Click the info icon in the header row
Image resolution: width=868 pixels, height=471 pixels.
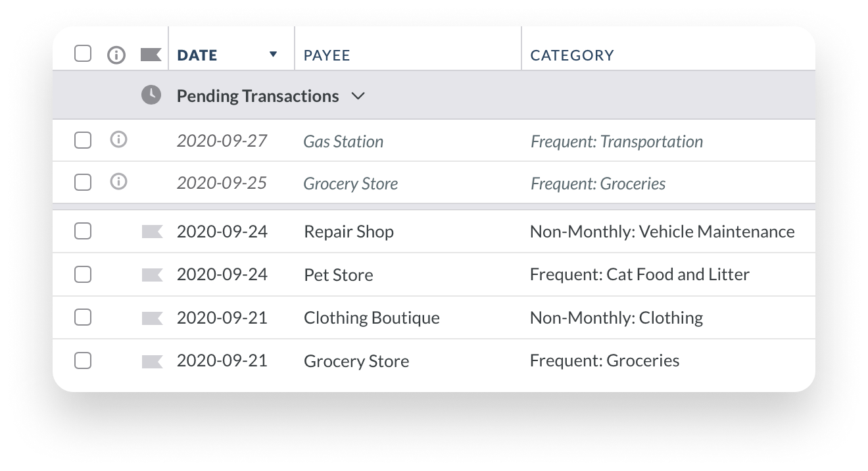(116, 55)
